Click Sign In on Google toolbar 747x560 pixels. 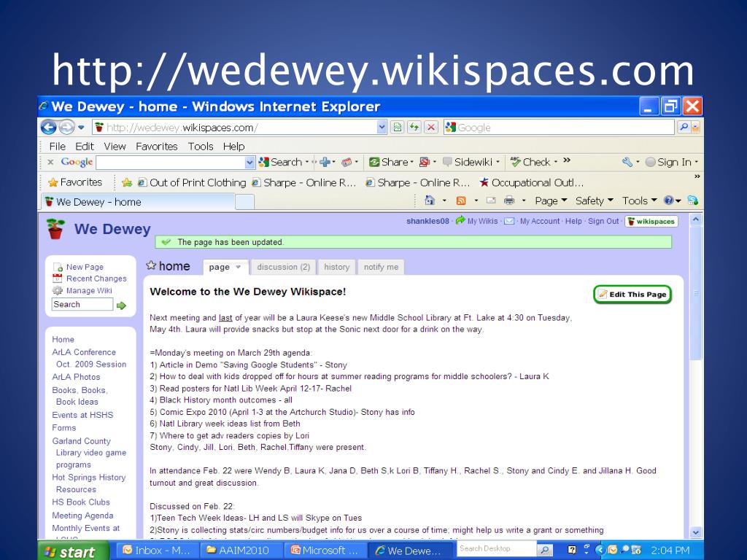tap(668, 163)
